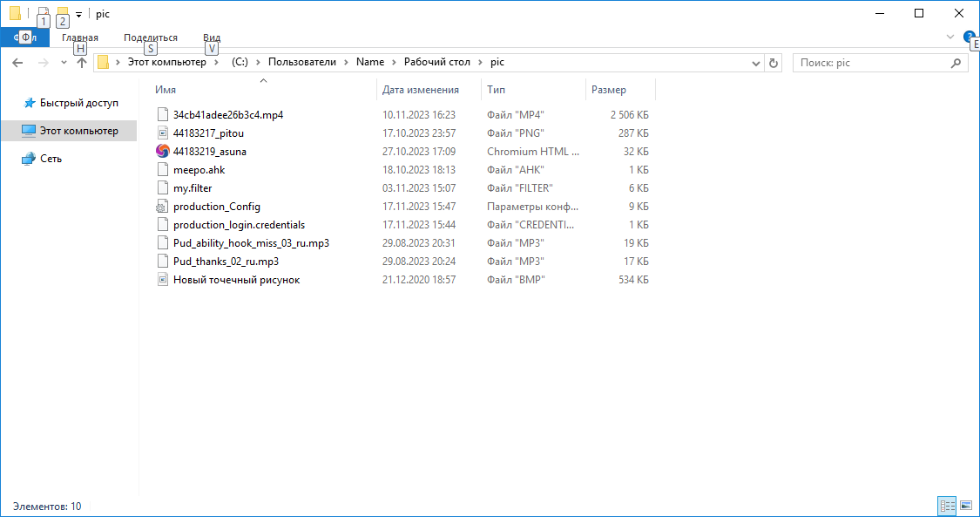Expand the ribbon with the chevron
The image size is (980, 517).
point(950,37)
